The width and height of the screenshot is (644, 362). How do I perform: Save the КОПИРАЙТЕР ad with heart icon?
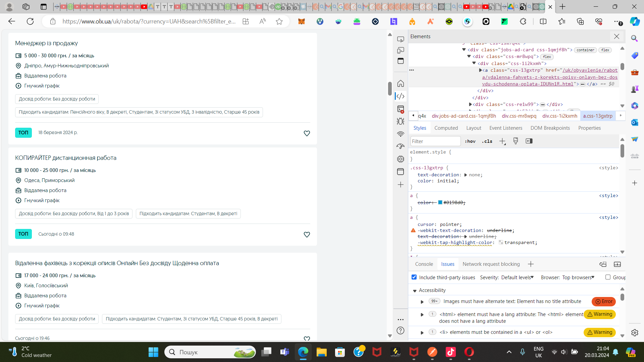(x=307, y=235)
